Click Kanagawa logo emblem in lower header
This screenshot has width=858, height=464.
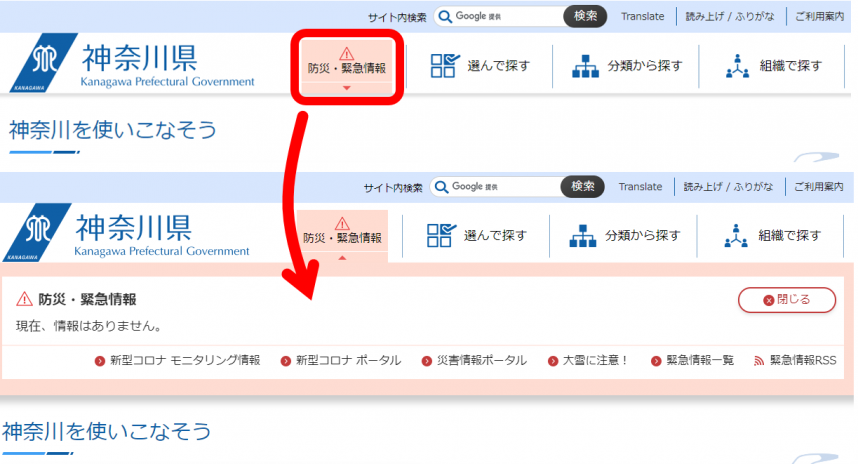coord(37,233)
